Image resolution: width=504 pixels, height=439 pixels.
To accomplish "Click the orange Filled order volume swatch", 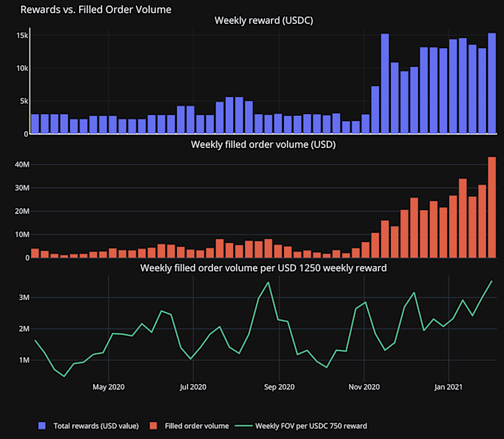I will 154,426.
